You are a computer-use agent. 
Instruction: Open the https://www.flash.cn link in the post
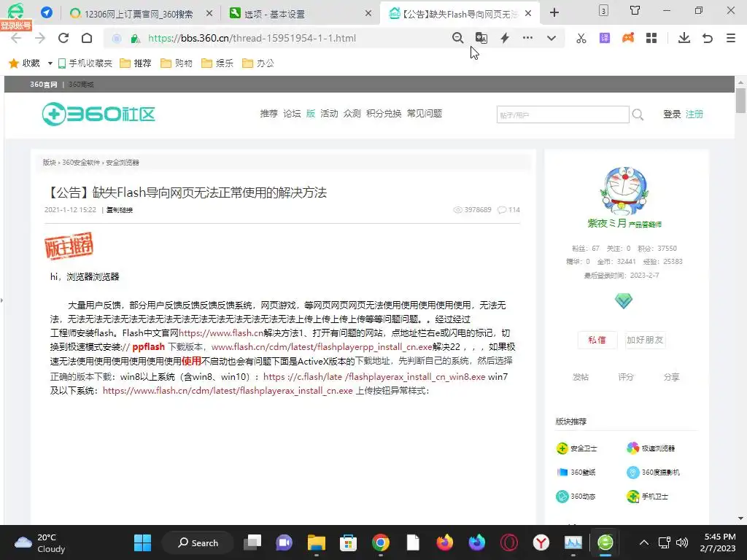tap(221, 332)
